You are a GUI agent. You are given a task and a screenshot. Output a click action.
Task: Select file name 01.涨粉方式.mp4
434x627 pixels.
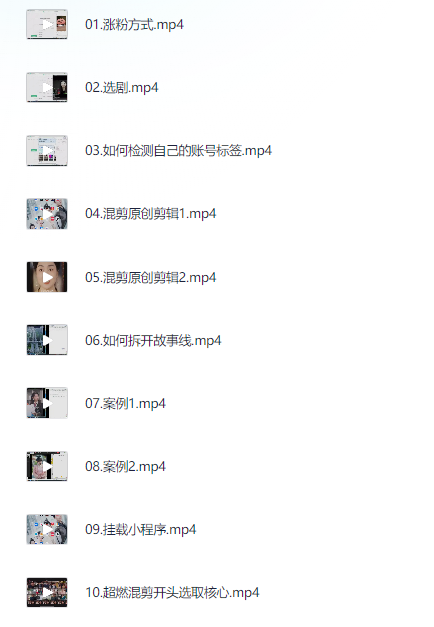coord(134,25)
